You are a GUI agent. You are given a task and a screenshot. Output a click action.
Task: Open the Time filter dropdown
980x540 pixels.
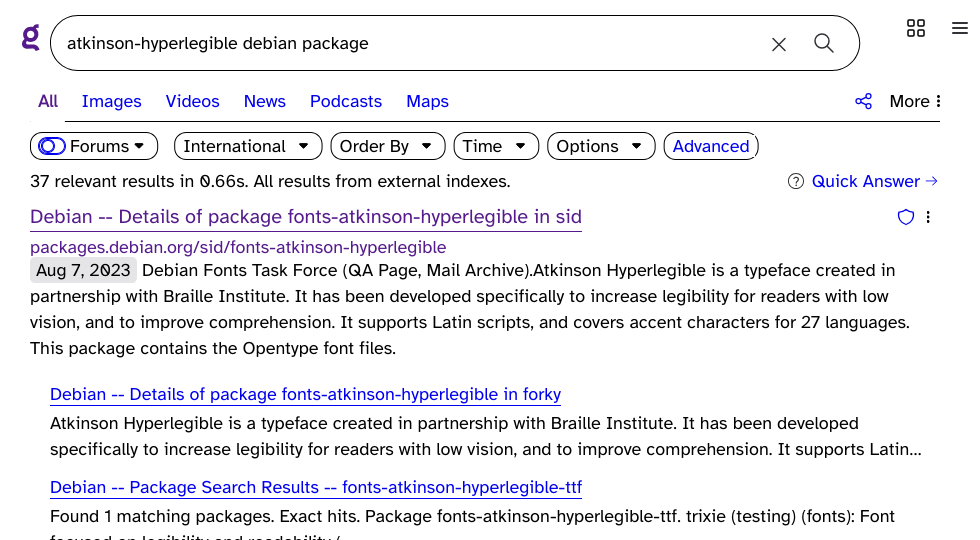click(496, 146)
